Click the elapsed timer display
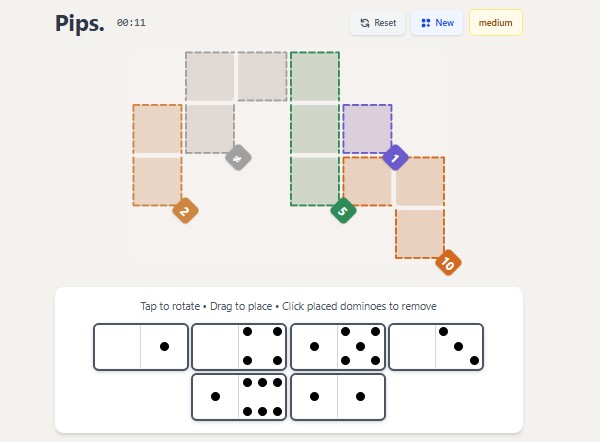600x442 pixels. click(x=130, y=23)
